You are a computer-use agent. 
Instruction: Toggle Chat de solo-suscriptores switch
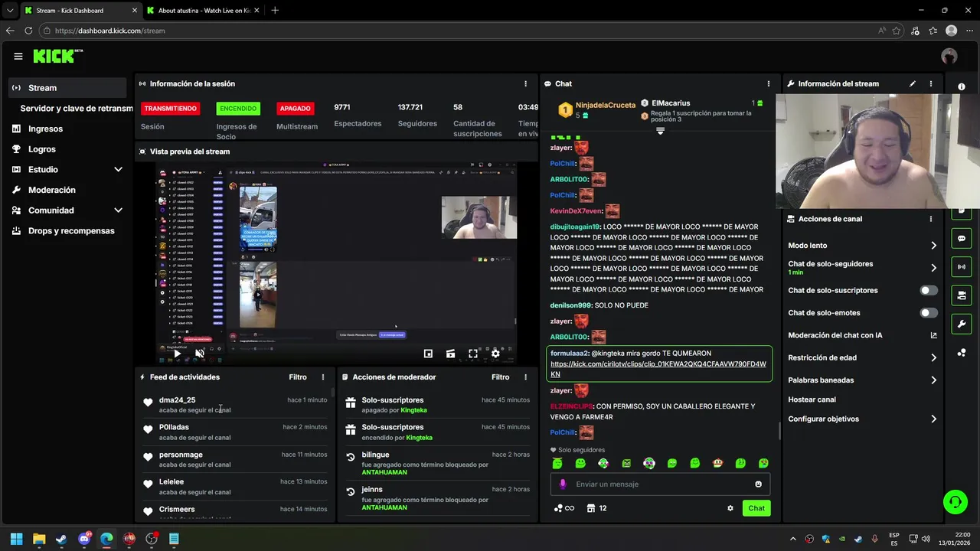coord(929,290)
